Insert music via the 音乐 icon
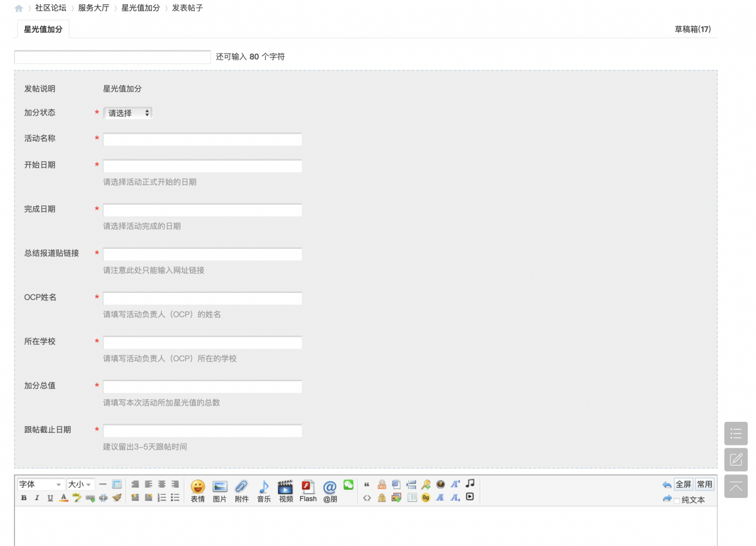Screen dimensions: 756x546 [x=264, y=490]
